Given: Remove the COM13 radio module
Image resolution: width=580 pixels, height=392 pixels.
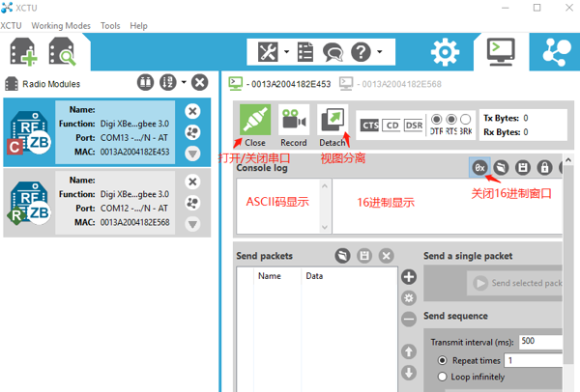Looking at the screenshot, I should (192, 111).
